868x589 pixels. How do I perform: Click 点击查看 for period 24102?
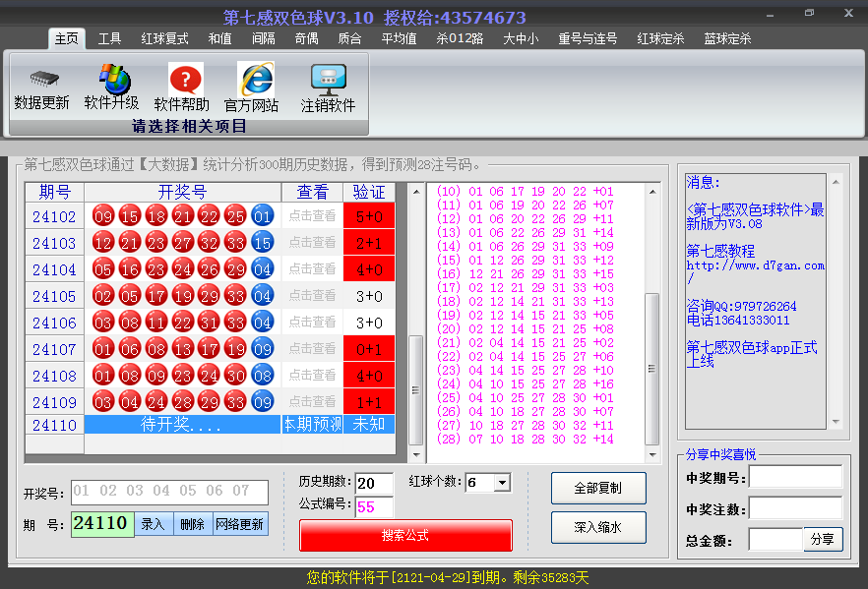pyautogui.click(x=312, y=215)
